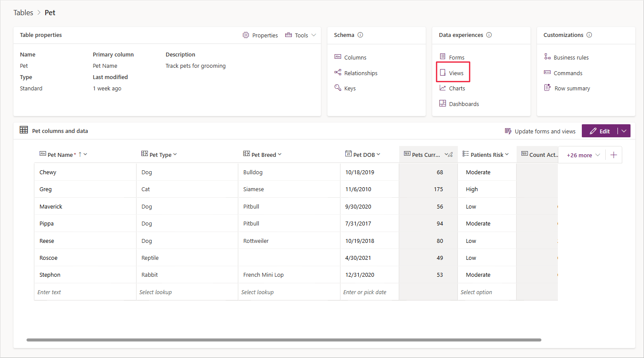644x358 pixels.
Task: Click the plus icon to add column
Action: click(x=614, y=155)
